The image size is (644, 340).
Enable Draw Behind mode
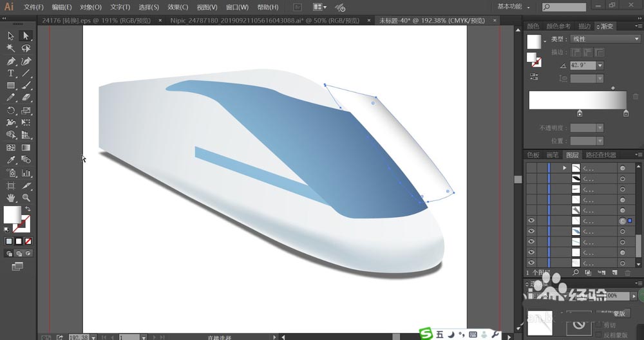point(19,254)
